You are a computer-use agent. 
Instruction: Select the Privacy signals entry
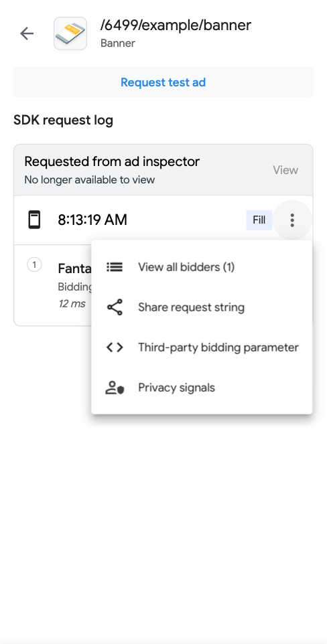tap(202, 388)
